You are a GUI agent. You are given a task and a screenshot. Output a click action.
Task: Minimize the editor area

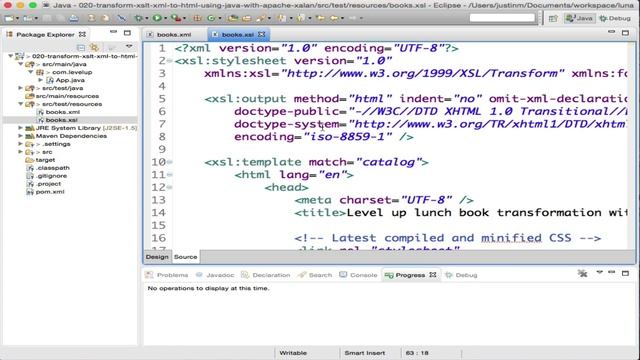coord(611,32)
